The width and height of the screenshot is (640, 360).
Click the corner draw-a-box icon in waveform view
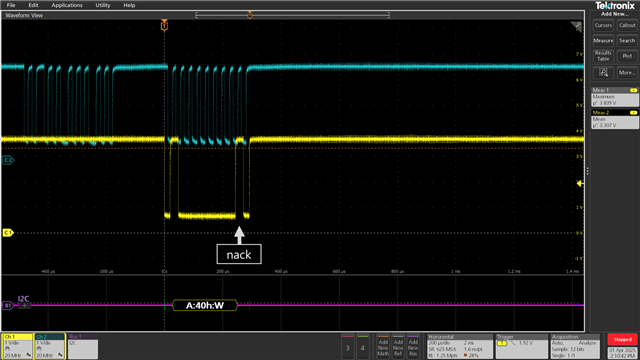pyautogui.click(x=576, y=27)
